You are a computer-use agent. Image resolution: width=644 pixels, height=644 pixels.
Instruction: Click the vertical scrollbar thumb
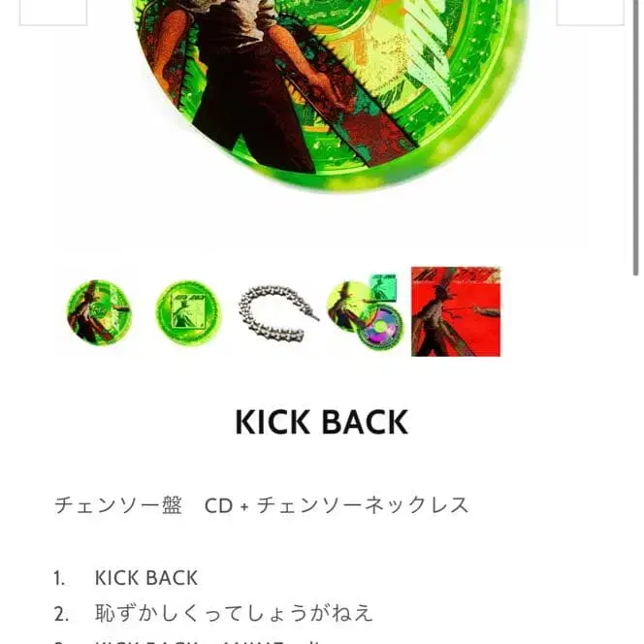click(635, 136)
